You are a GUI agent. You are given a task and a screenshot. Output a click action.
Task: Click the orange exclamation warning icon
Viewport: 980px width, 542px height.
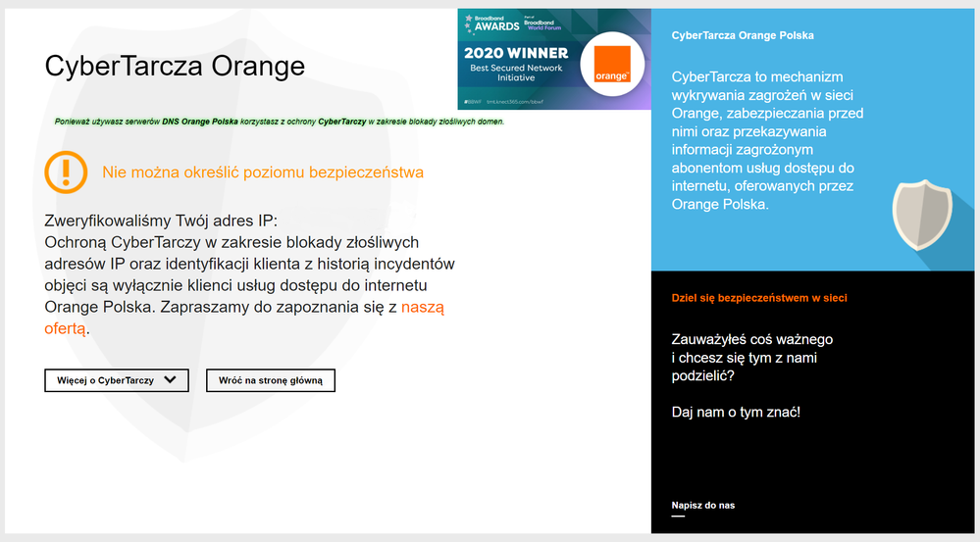(x=66, y=172)
